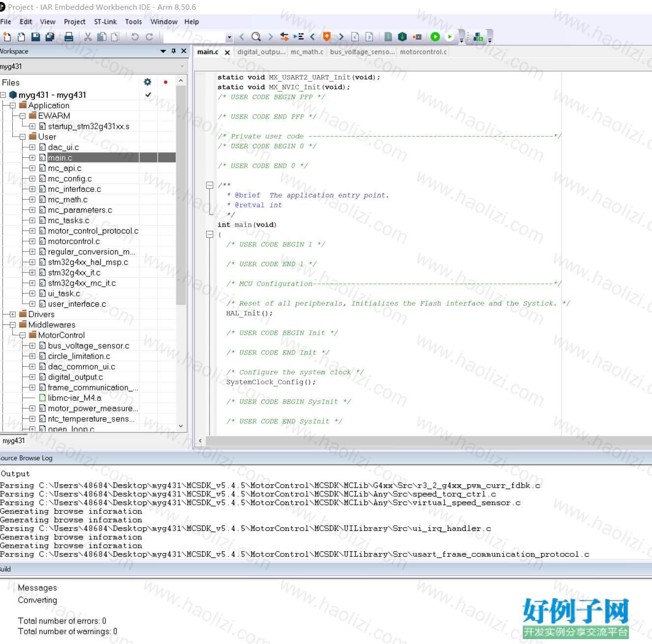Select the myg431 workspace bottom tab

pos(13,440)
